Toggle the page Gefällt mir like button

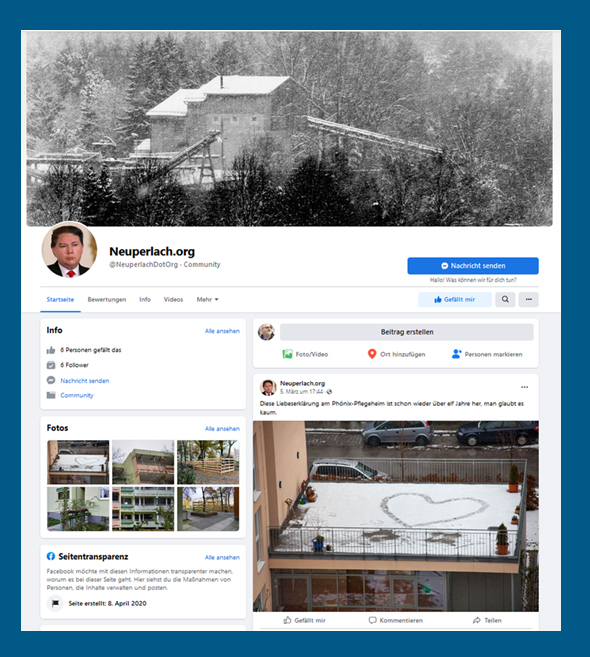[455, 299]
